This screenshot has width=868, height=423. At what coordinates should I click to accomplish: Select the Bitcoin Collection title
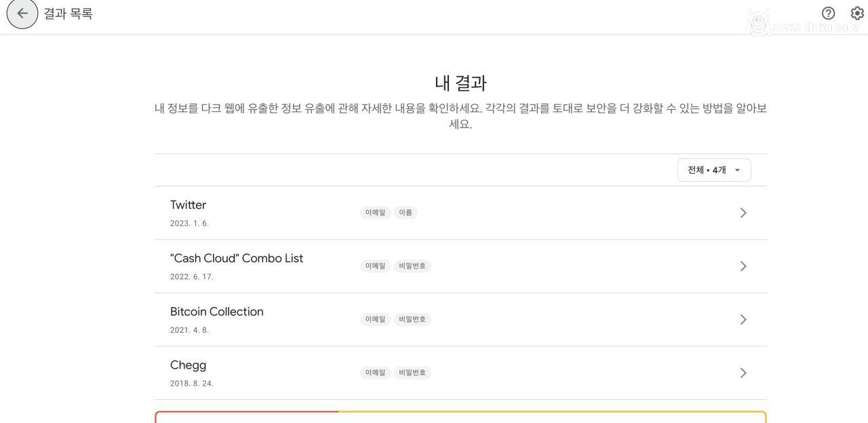(216, 312)
